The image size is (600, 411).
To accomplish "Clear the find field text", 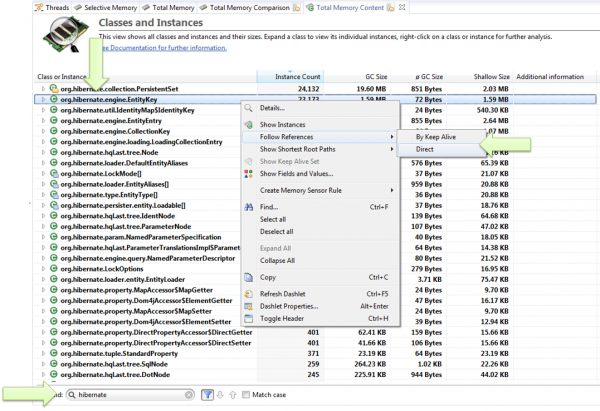I will pyautogui.click(x=189, y=395).
